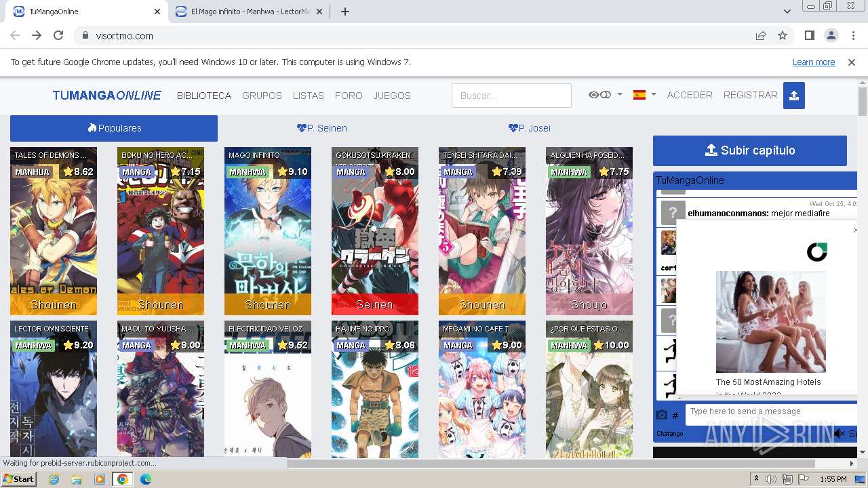Close the TuMangaOnline tab

point(157,12)
